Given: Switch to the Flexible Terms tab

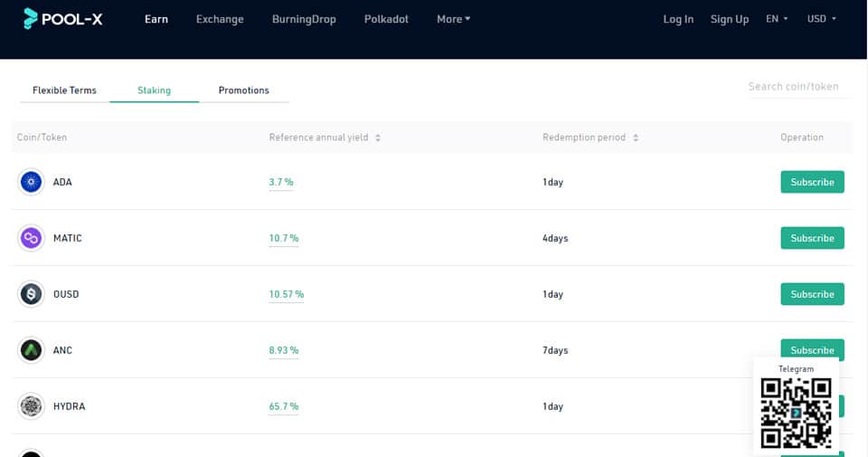Looking at the screenshot, I should (x=64, y=90).
